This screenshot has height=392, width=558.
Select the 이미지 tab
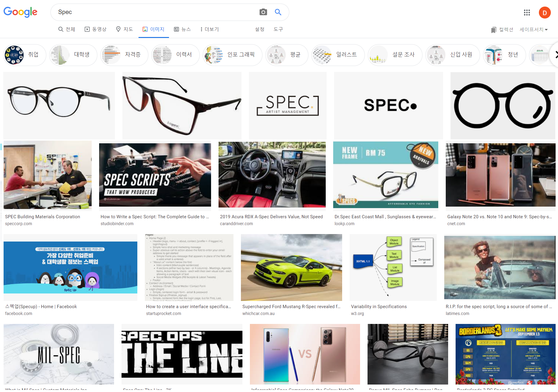tap(153, 29)
